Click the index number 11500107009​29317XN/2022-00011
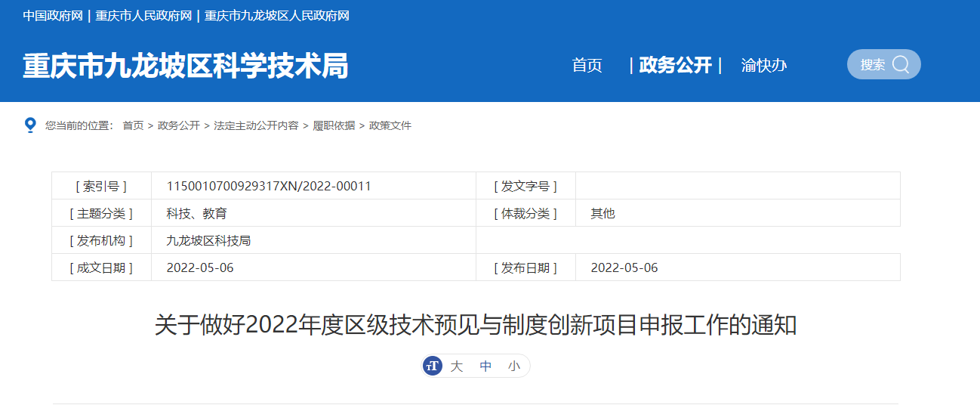This screenshot has width=980, height=405. tap(269, 186)
